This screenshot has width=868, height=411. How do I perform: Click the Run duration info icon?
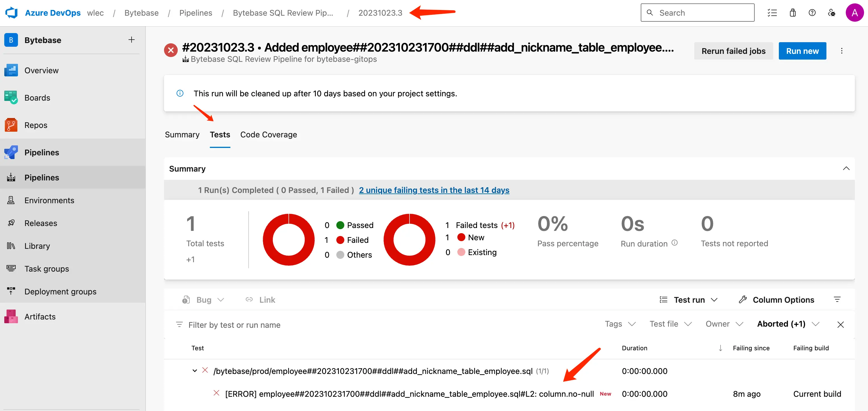click(675, 243)
